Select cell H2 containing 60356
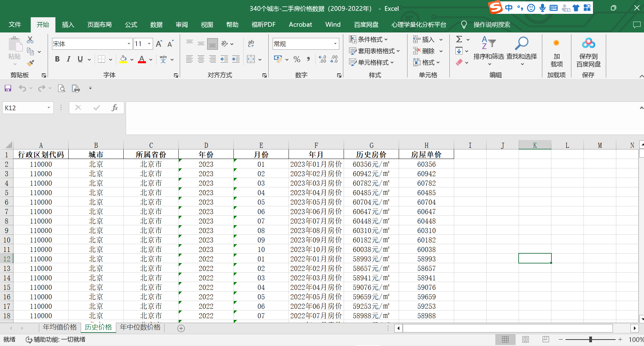 pos(426,164)
